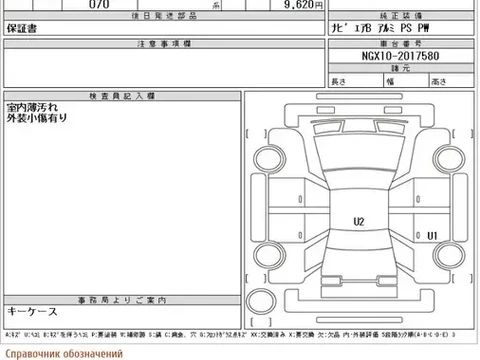Viewport: 480px width, 360px height.
Task: Click the windshield area of car diagram
Action: coord(359,152)
